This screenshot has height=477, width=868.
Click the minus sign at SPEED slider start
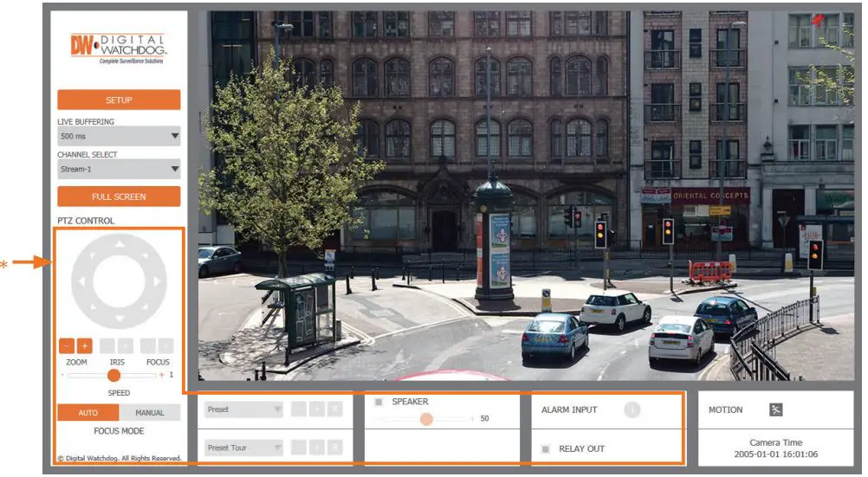(63, 375)
